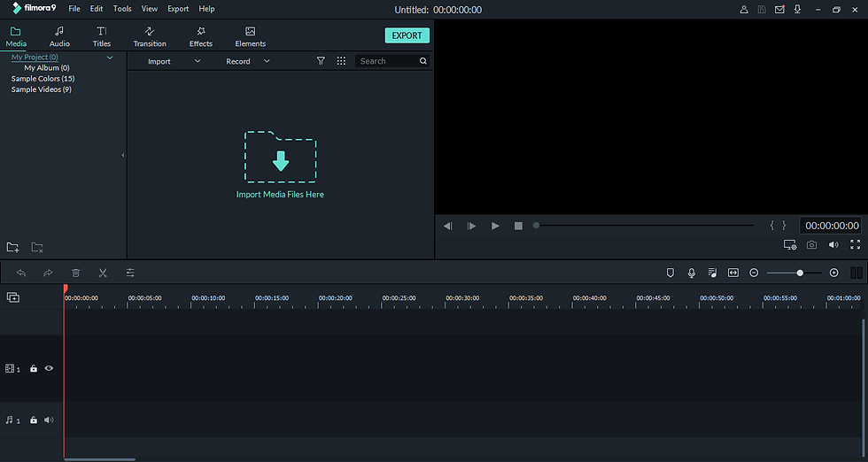The height and width of the screenshot is (462, 868).
Task: Open the audio mixer icon
Action: click(712, 273)
